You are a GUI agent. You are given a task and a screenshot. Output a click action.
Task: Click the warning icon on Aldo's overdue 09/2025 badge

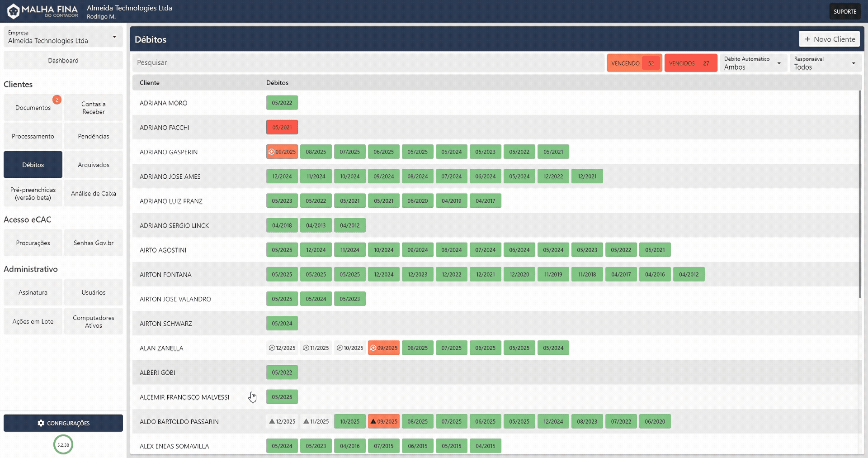373,421
